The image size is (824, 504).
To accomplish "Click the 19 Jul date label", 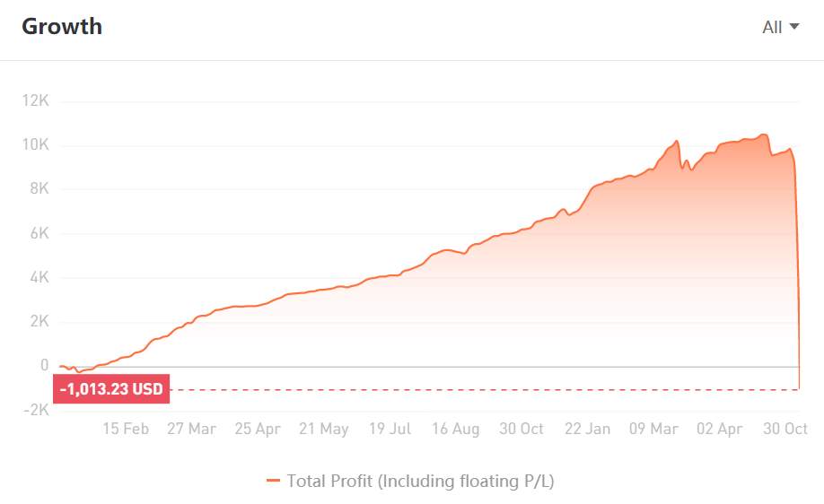I will (390, 429).
